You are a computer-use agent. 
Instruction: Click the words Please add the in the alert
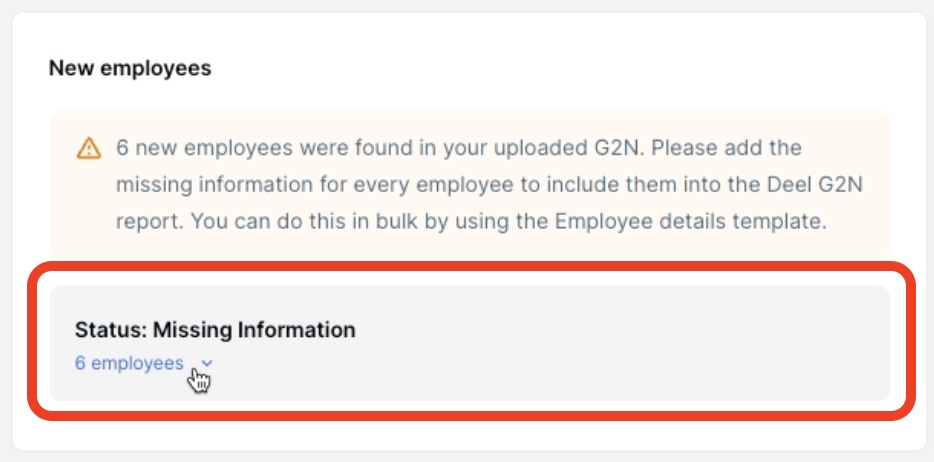(x=727, y=148)
